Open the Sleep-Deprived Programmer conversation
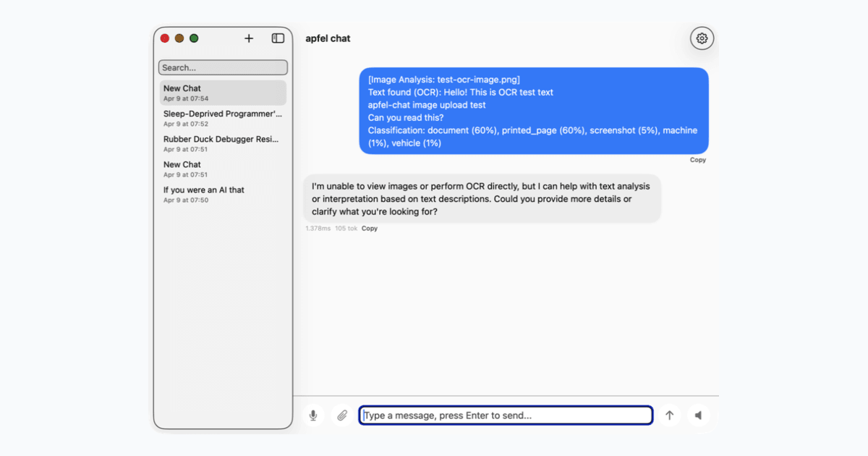 [222, 118]
